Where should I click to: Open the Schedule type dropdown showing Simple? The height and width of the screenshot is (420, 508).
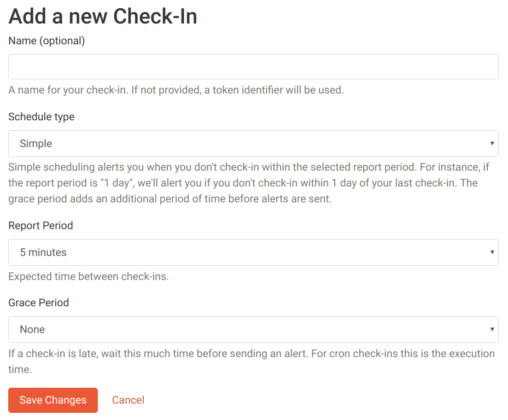[253, 144]
